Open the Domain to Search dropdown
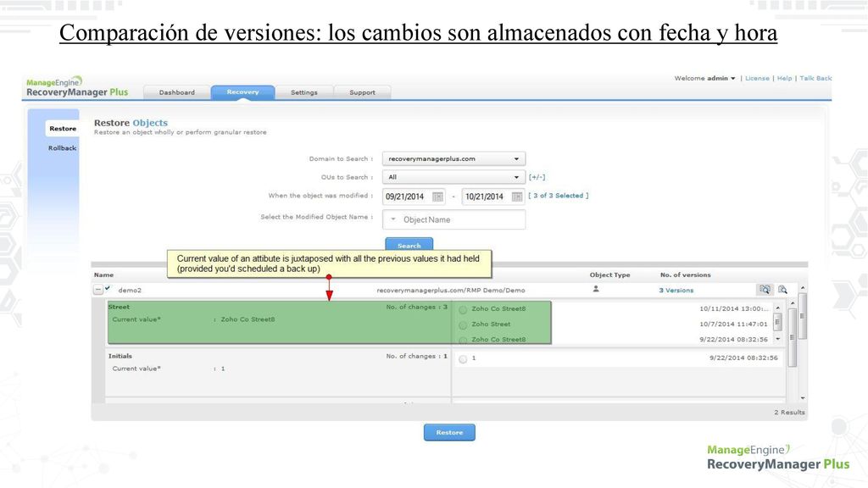The height and width of the screenshot is (488, 868). tap(453, 158)
